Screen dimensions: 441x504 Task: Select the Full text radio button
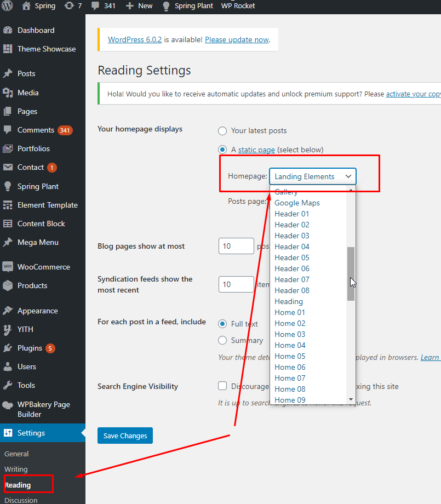[222, 324]
